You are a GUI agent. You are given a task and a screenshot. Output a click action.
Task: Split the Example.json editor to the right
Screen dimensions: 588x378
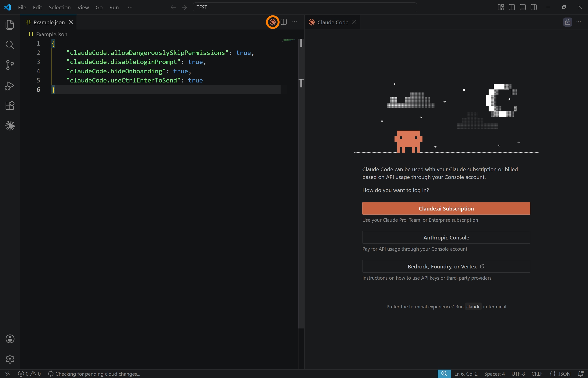[284, 22]
